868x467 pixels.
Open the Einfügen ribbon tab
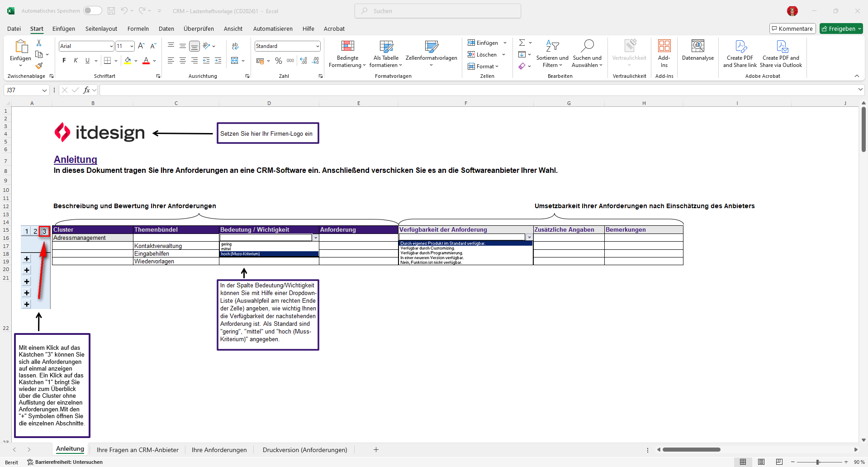click(64, 29)
